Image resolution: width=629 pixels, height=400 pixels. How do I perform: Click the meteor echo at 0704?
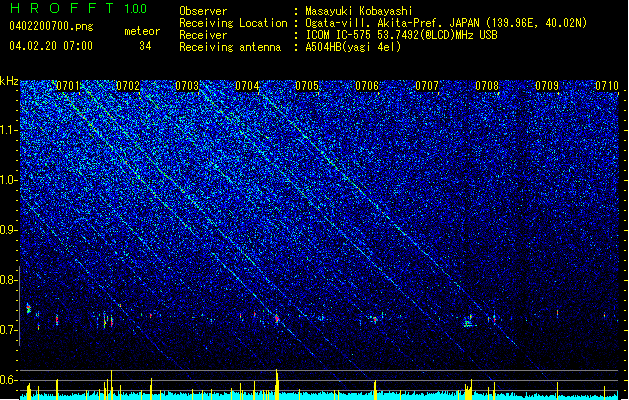[277, 319]
